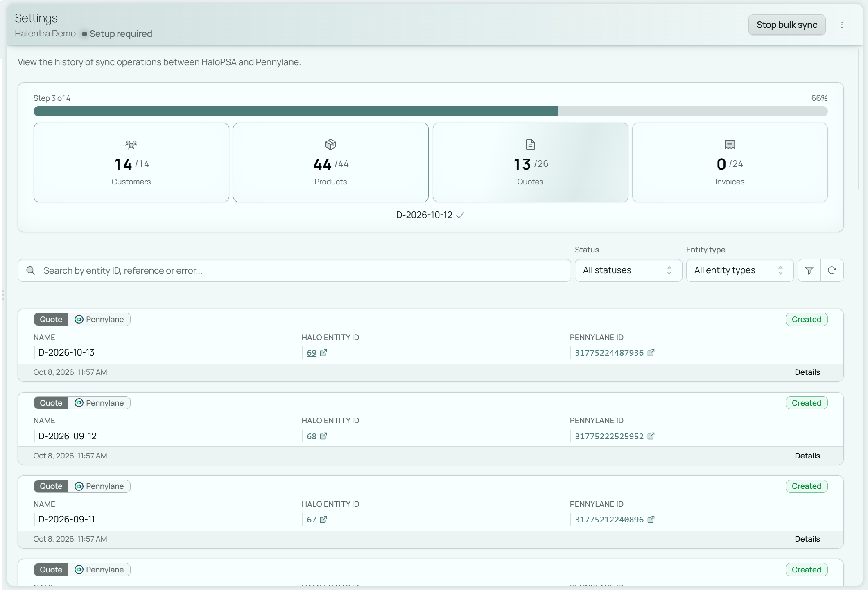
Task: Open Details for quote D-2026-10-13
Action: point(807,372)
